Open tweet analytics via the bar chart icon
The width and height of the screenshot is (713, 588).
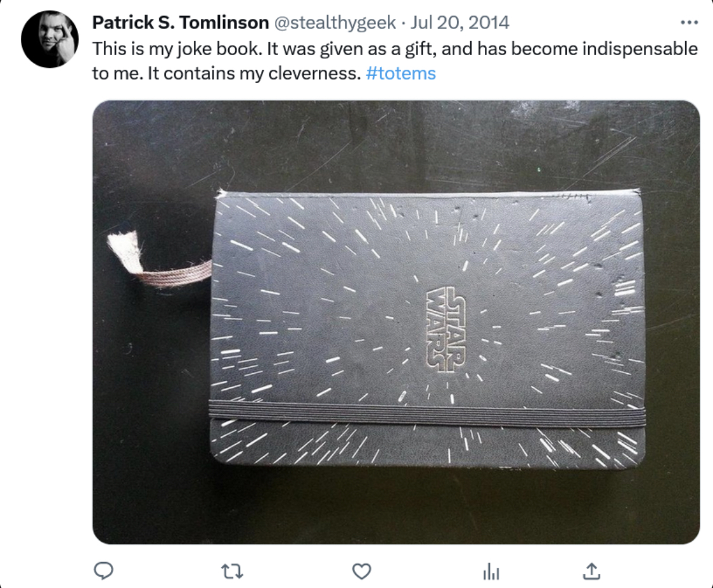pos(491,572)
